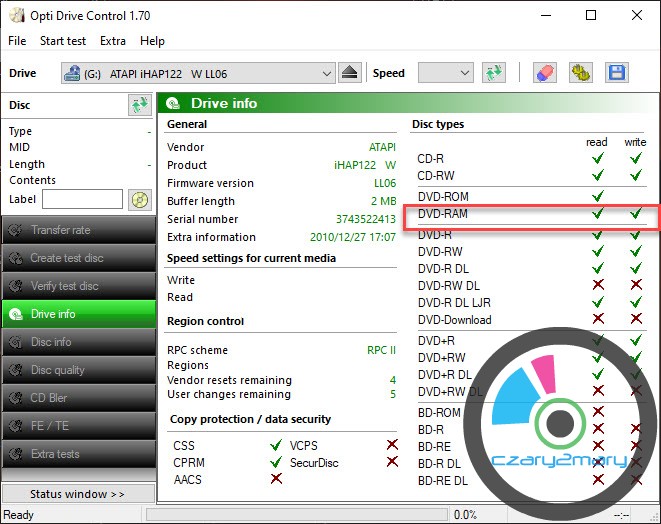Select the FE / TE sidebar item
Viewport: 661px width, 524px height.
(78, 426)
